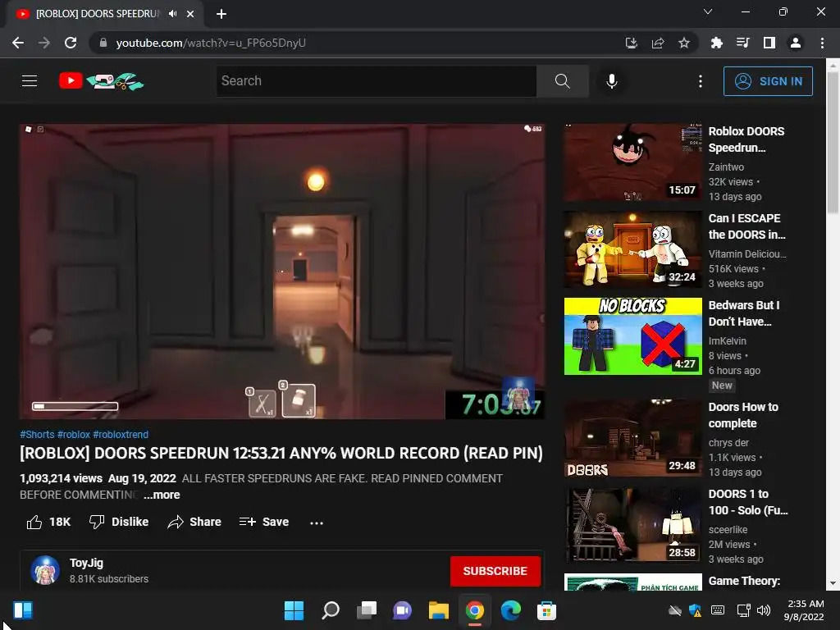840x630 pixels.
Task: Click the search magnifier button
Action: click(563, 81)
